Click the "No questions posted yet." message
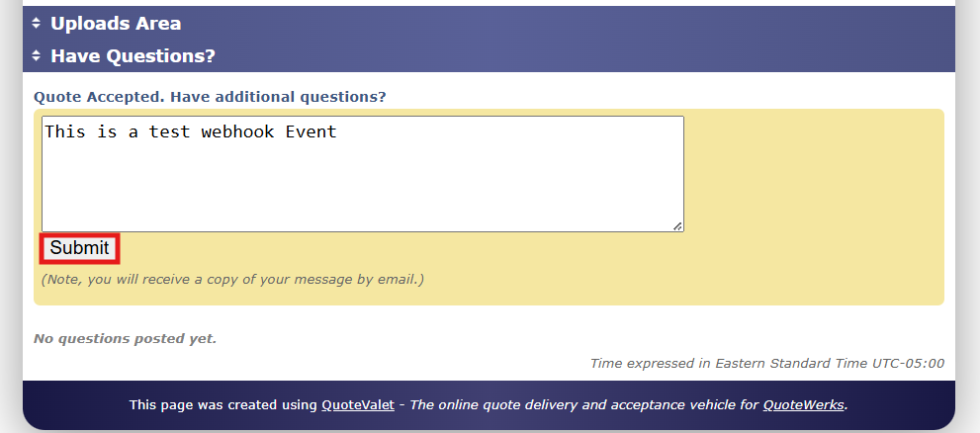Viewport: 980px width, 433px height. [125, 339]
